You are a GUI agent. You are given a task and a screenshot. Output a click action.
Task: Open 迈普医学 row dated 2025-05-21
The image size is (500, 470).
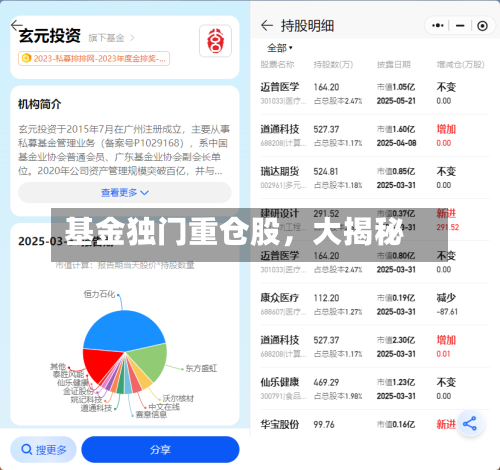click(x=375, y=94)
